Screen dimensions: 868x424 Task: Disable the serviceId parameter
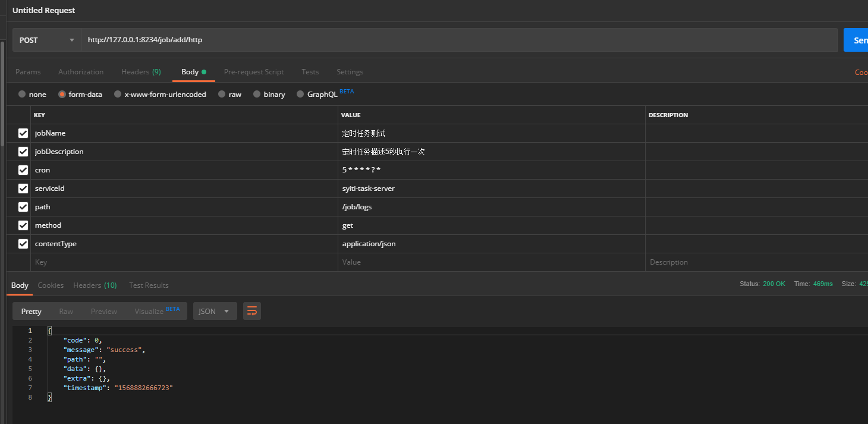click(x=23, y=188)
